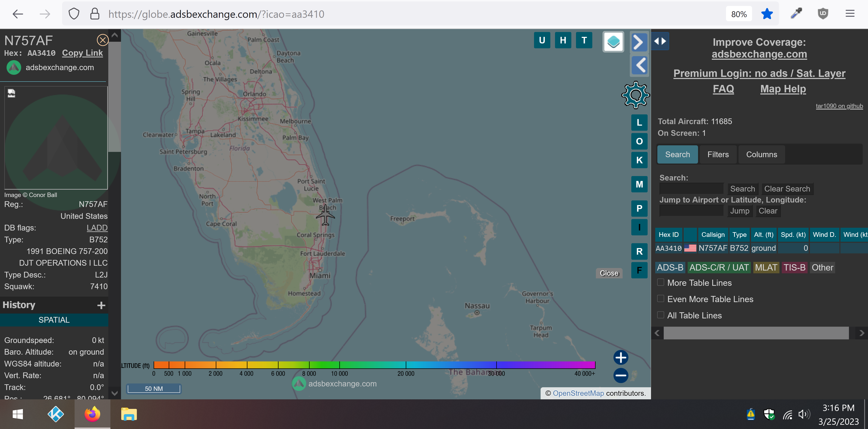Viewport: 868px width, 429px height.
Task: Click the U map button
Action: (542, 40)
